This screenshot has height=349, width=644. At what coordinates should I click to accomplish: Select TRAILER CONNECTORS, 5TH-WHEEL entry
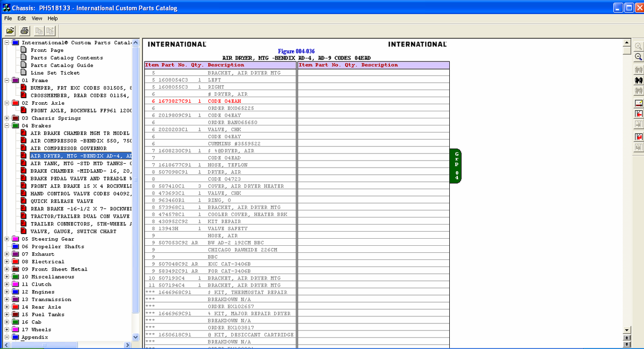(x=81, y=224)
